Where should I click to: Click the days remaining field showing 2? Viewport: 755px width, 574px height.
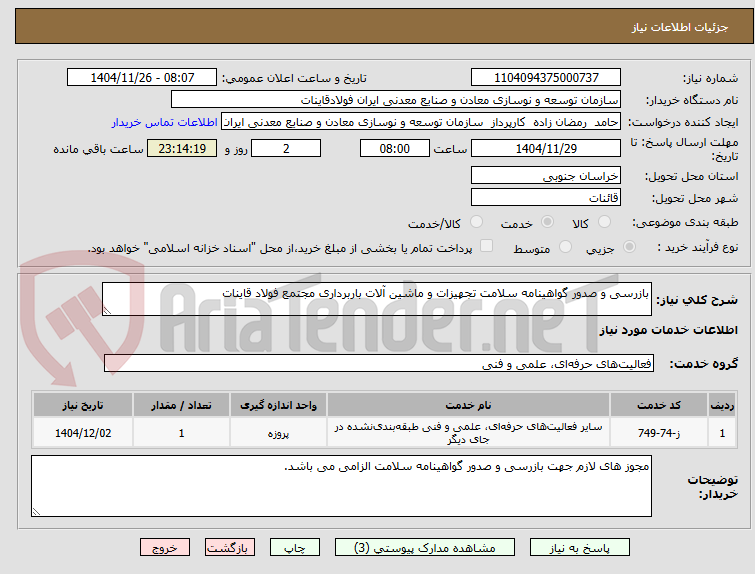[x=286, y=148]
